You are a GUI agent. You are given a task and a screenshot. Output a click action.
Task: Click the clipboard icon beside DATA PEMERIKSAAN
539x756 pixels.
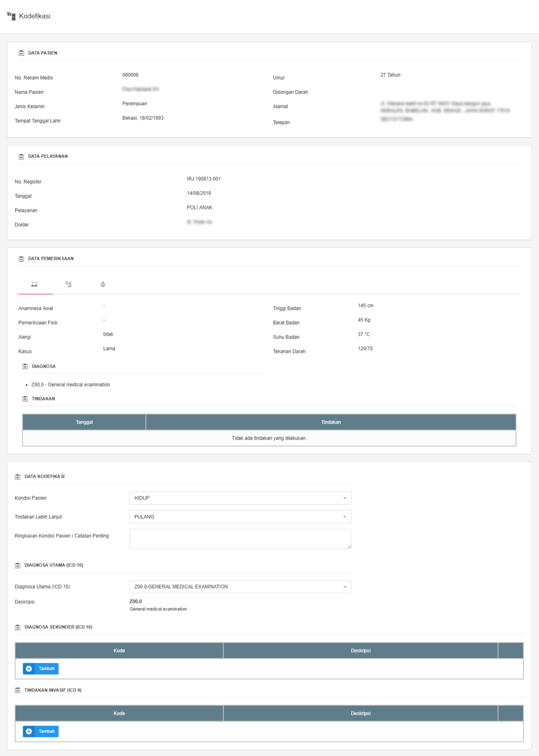(21, 259)
